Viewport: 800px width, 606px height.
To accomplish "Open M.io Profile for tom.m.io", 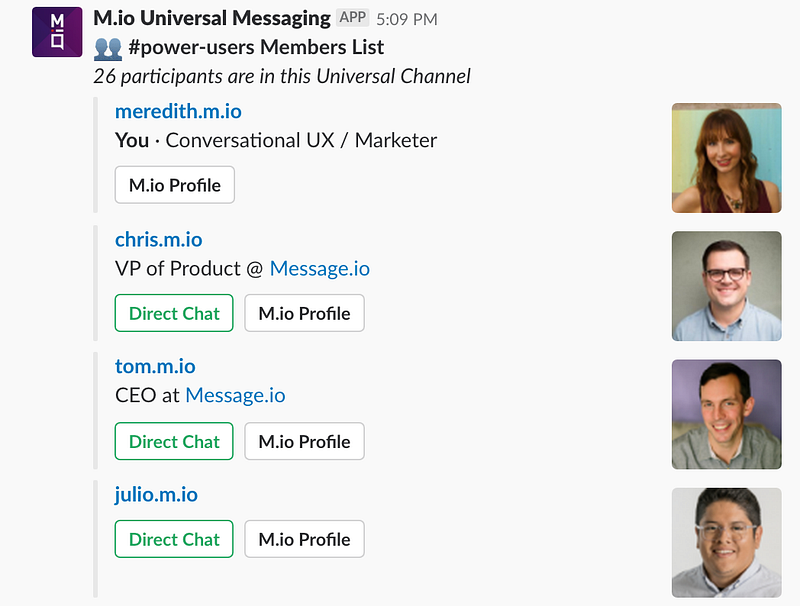I will pos(304,441).
